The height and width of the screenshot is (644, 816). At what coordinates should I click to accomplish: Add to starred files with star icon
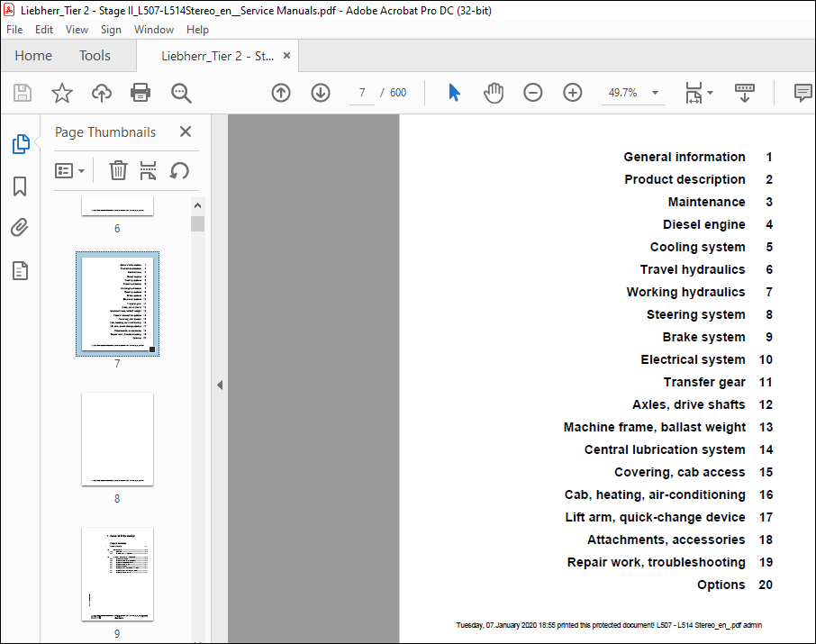click(62, 93)
